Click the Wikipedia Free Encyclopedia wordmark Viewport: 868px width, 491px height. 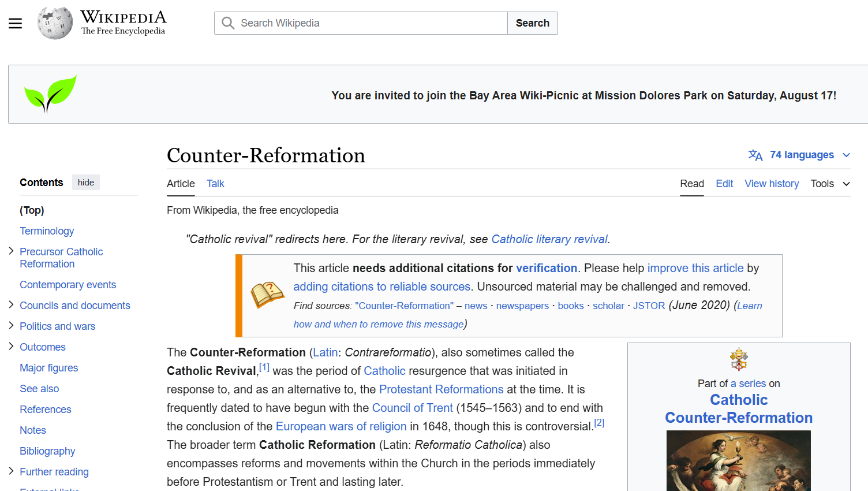(124, 23)
